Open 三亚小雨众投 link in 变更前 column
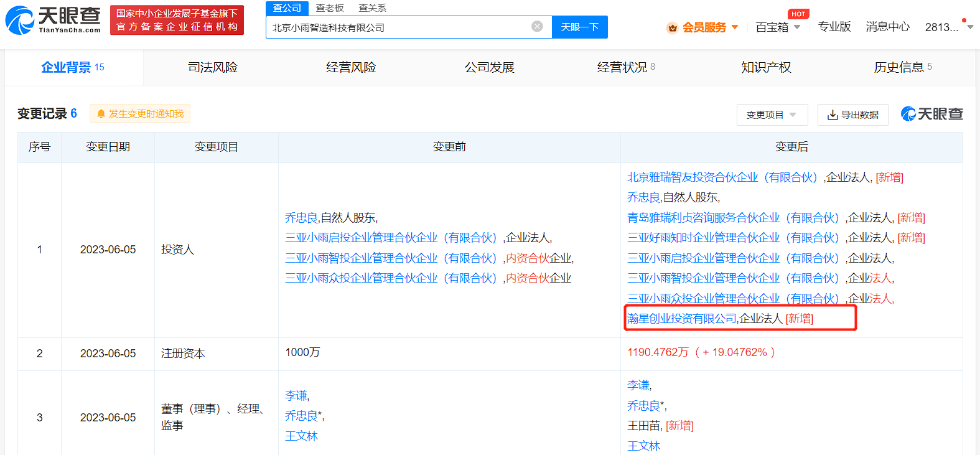Screen dimensions: 980x455 point(393,278)
